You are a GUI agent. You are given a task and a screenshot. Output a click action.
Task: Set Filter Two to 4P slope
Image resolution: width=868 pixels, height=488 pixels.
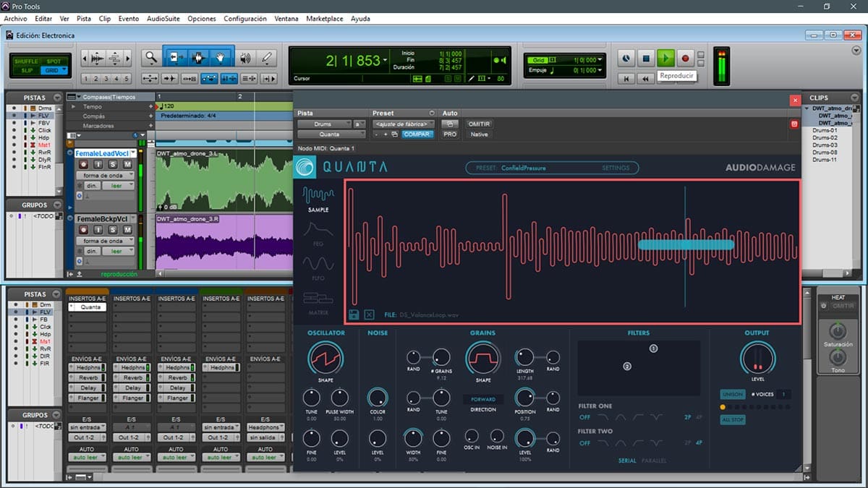(x=699, y=443)
